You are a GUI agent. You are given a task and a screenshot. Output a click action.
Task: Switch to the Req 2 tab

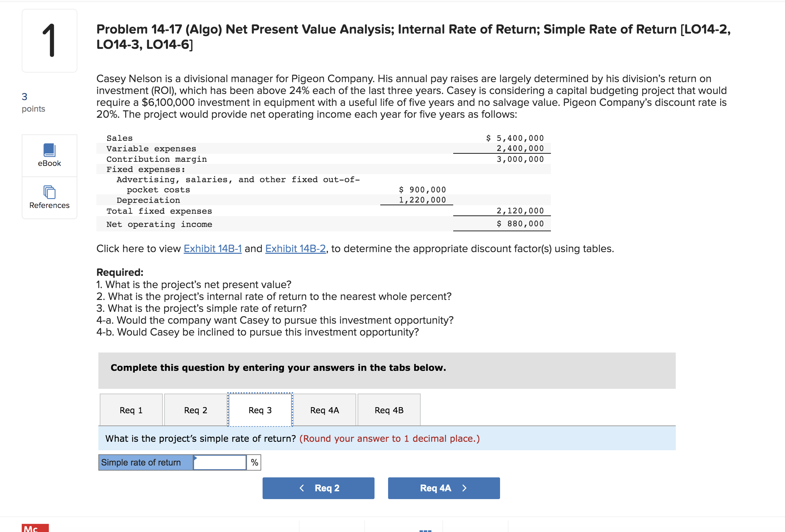tap(195, 410)
